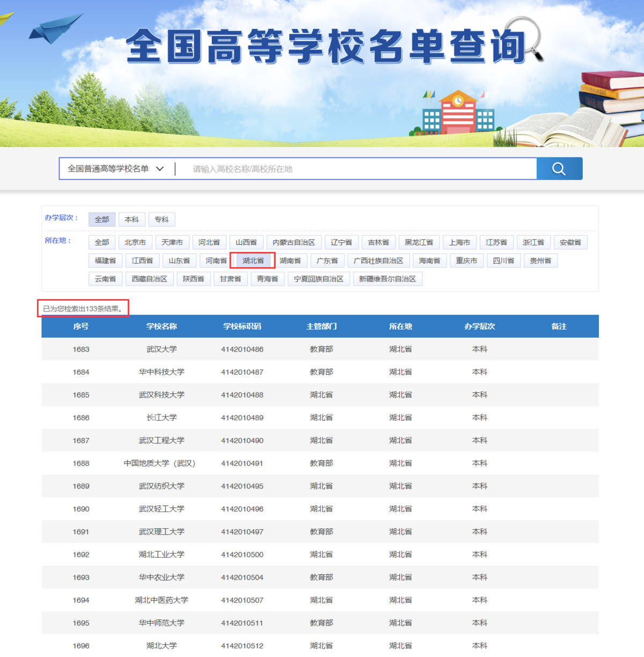Select the 武汉大学 school name cell
Screen dimensions: 644x657
(162, 349)
